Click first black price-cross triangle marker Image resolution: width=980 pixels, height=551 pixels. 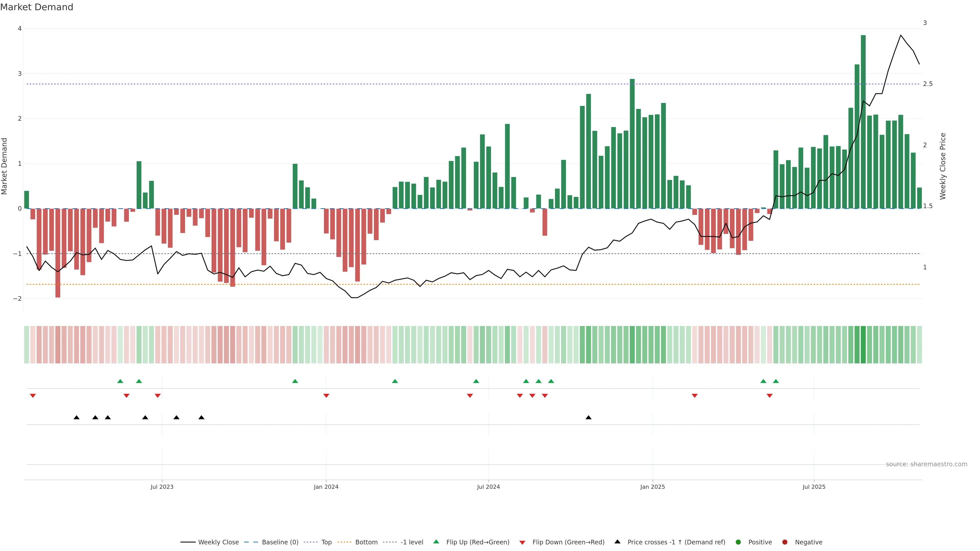pyautogui.click(x=77, y=418)
